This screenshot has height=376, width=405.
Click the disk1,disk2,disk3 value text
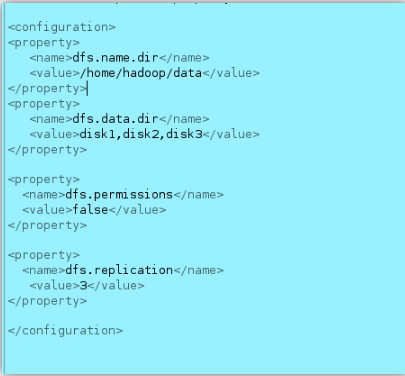(x=141, y=134)
